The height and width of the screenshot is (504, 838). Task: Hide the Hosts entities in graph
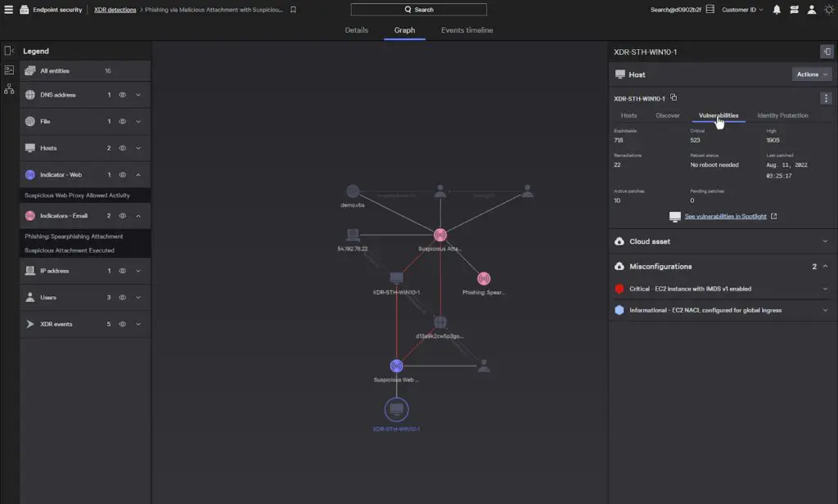click(123, 148)
